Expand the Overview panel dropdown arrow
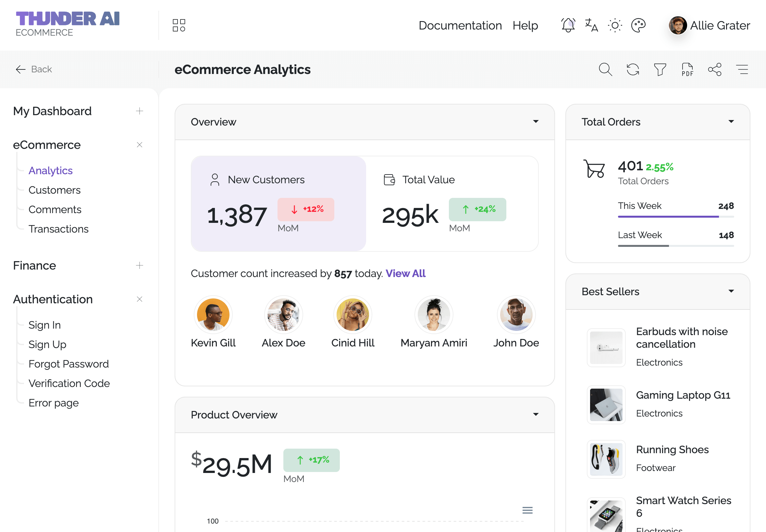 pyautogui.click(x=536, y=122)
